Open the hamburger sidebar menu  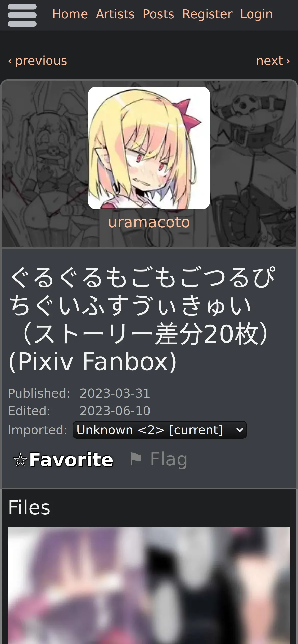click(x=22, y=15)
